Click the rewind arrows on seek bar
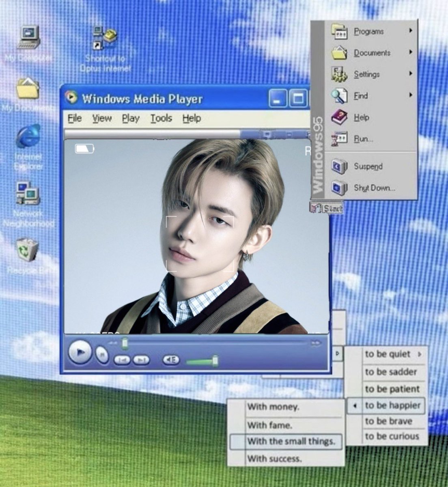The image size is (448, 487). pyautogui.click(x=114, y=343)
